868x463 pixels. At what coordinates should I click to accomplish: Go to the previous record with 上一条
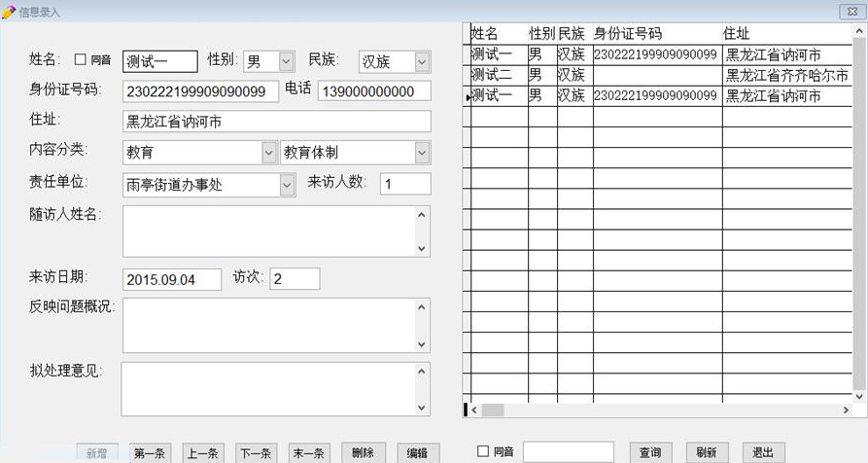pos(202,453)
